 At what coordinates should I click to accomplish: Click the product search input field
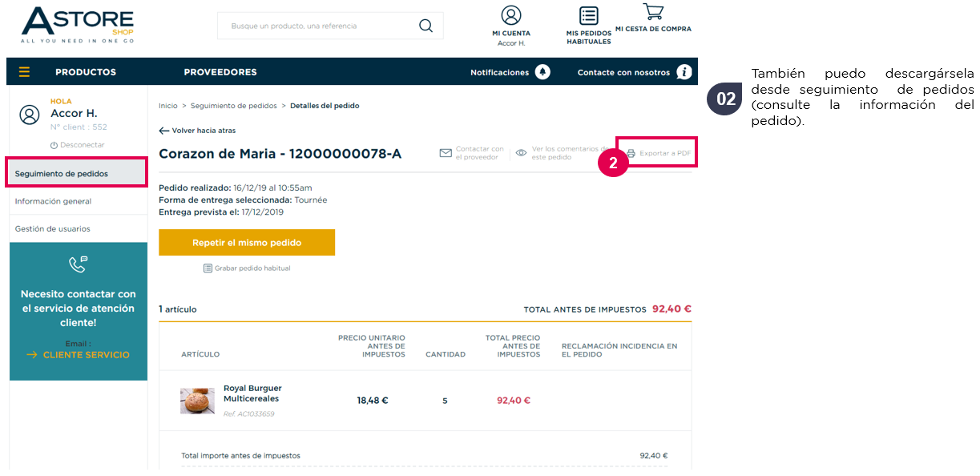pyautogui.click(x=321, y=26)
